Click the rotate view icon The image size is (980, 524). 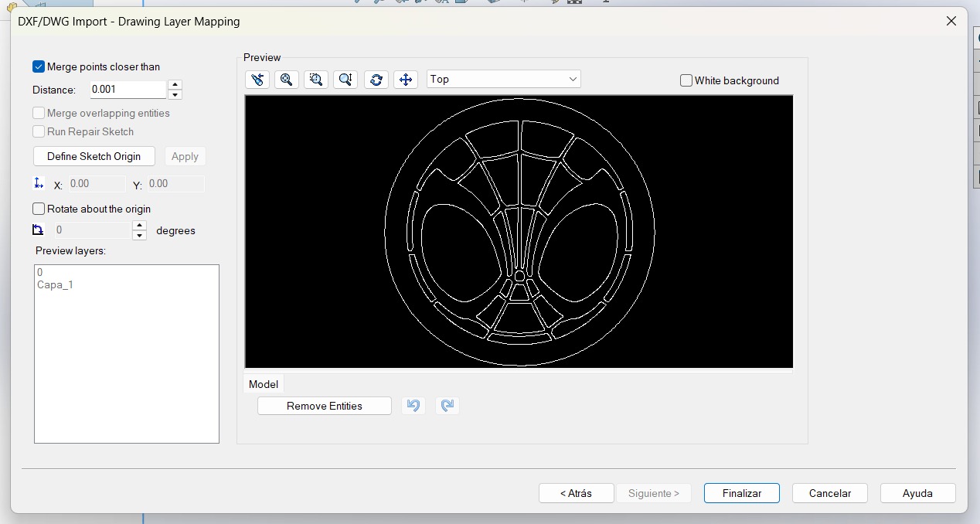click(x=376, y=79)
